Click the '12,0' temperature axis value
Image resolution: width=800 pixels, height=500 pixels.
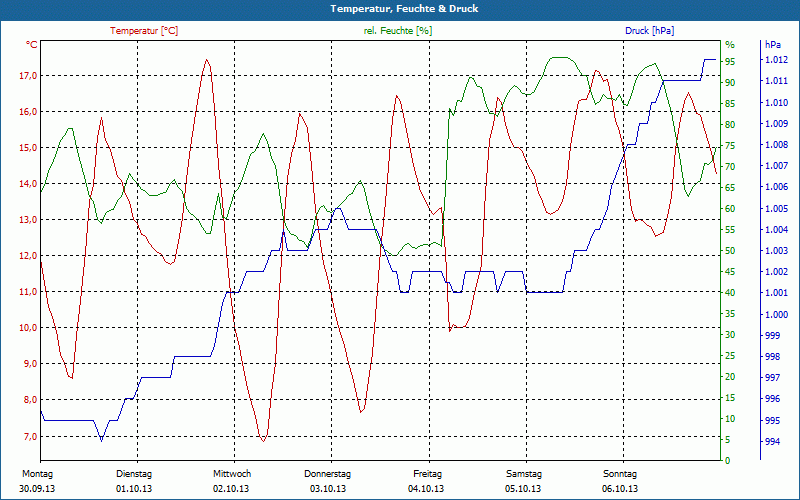[28, 256]
